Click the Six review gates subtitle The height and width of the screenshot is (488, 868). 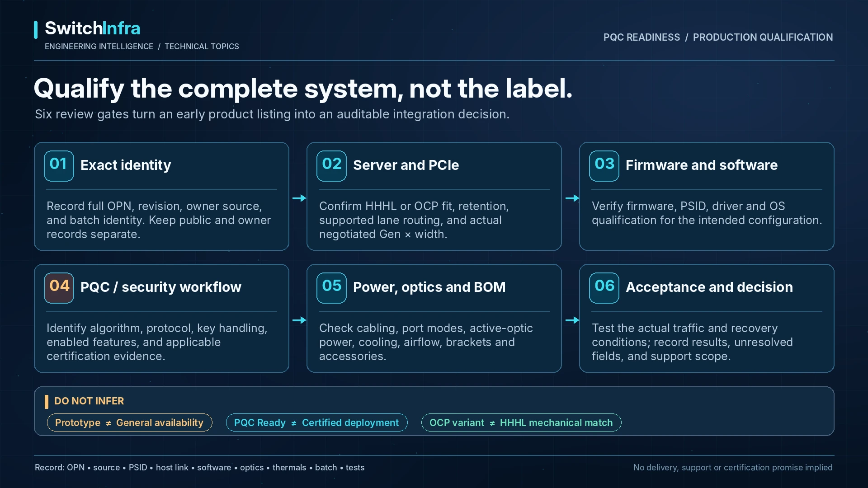point(272,114)
